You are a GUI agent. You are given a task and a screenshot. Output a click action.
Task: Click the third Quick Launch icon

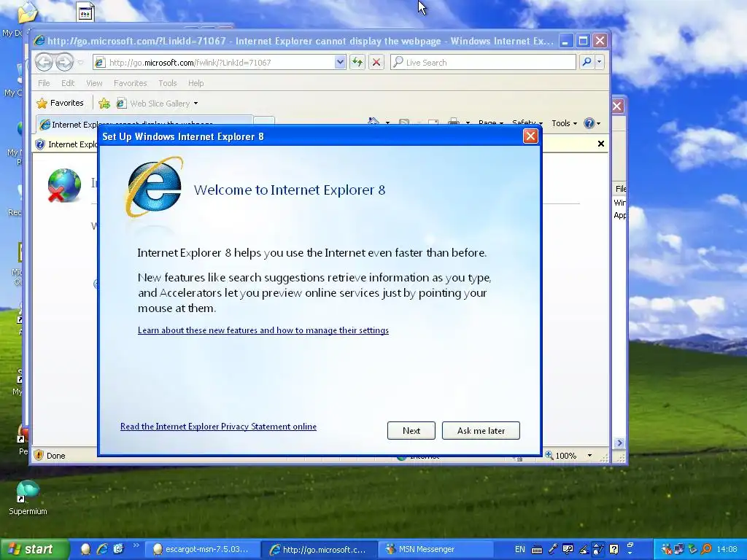pyautogui.click(x=118, y=549)
